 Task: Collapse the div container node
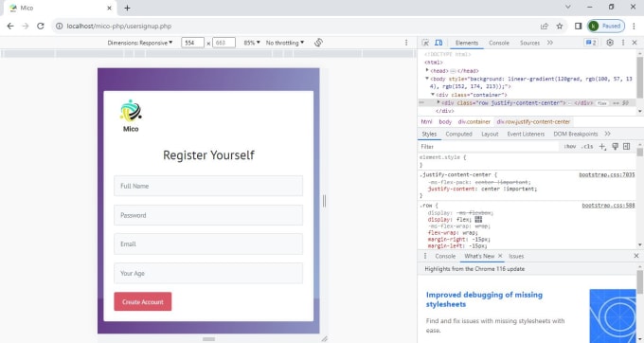[433, 95]
